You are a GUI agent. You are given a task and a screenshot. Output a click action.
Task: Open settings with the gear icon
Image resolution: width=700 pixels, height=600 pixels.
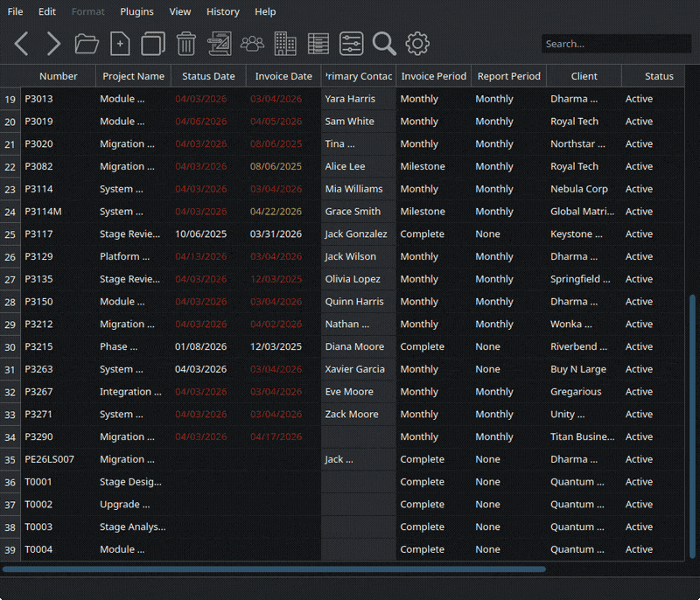417,44
